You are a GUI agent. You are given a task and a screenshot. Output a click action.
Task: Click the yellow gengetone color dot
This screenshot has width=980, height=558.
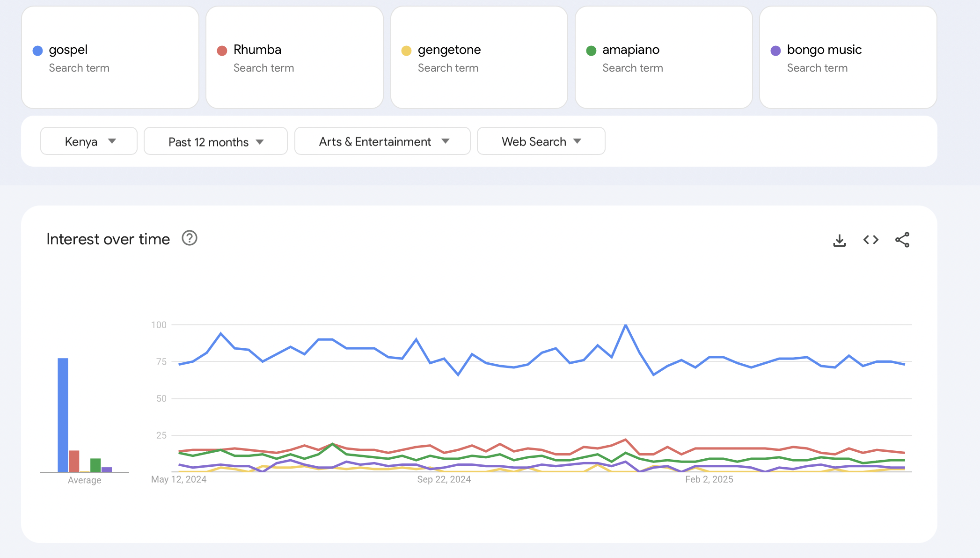(406, 51)
